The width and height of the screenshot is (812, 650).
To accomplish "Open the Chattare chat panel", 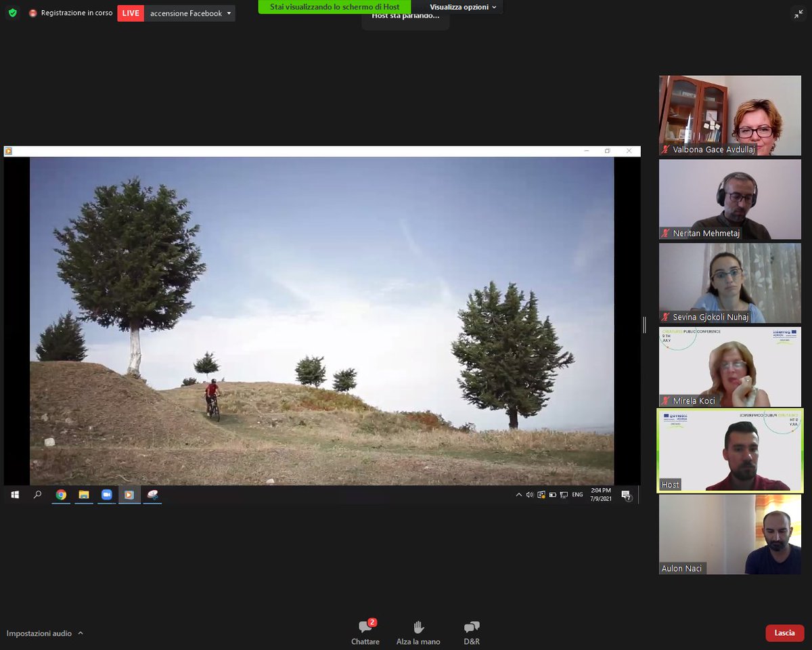I will (365, 632).
